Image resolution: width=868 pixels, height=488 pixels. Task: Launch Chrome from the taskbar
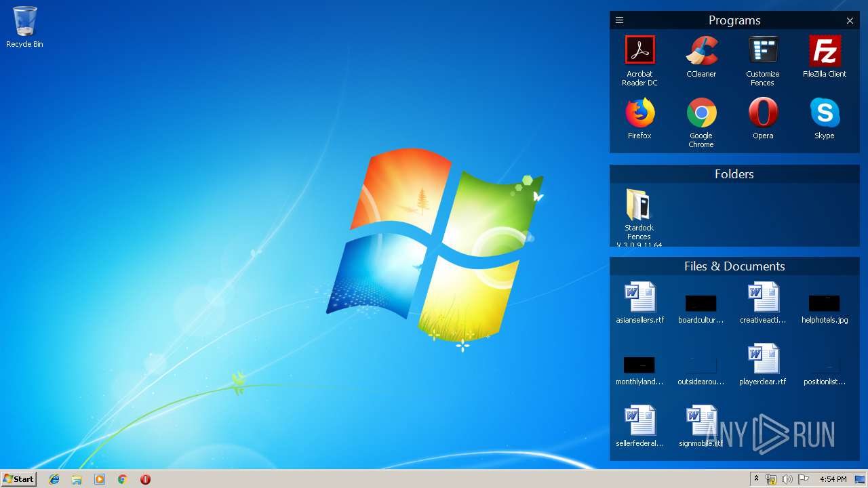coord(122,479)
